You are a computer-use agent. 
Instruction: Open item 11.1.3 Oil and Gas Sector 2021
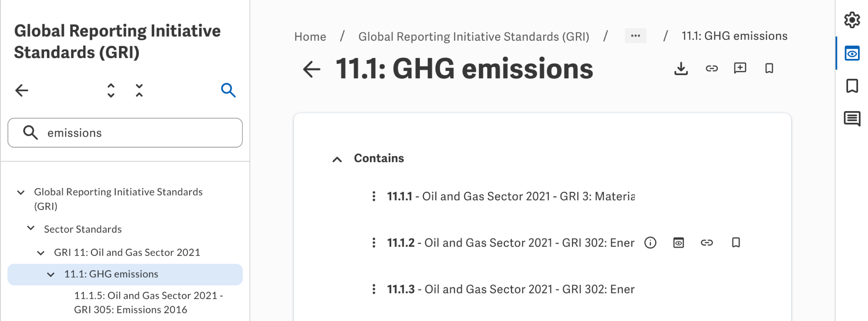point(511,289)
